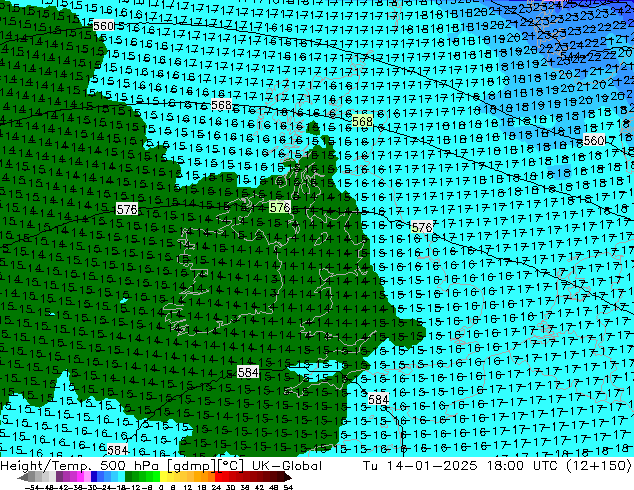This screenshot has height=490, width=634.
Task: Click the white '568' contour label
Action: click(222, 105)
